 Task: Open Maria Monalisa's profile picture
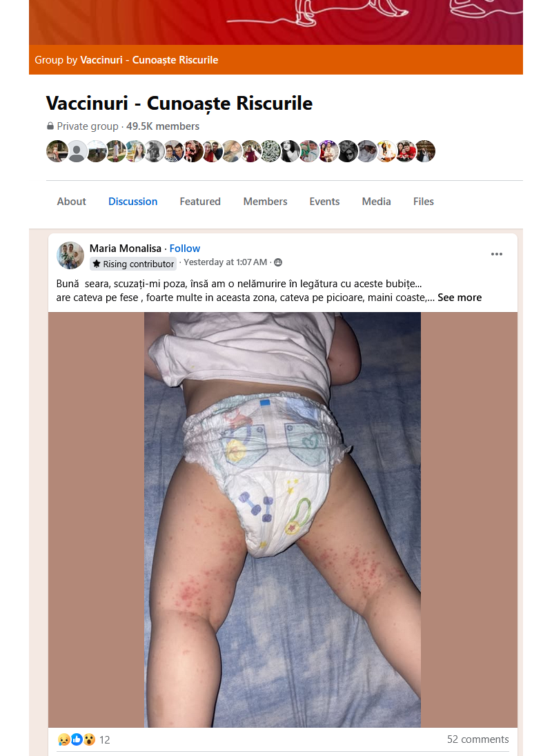[70, 255]
